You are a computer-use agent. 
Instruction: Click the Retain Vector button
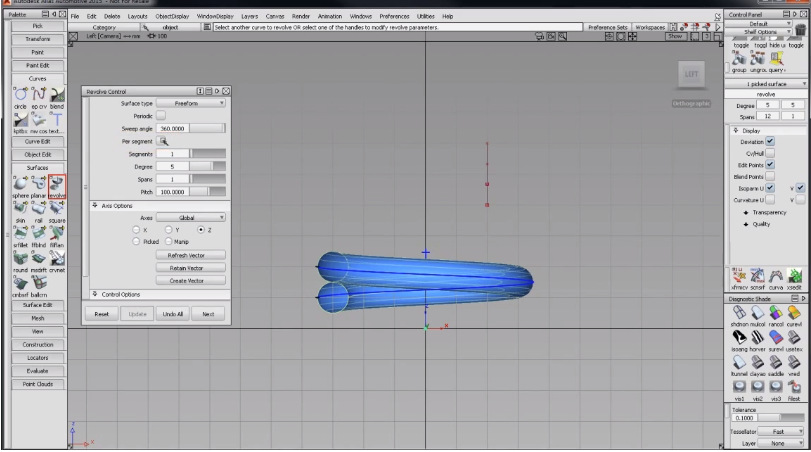click(x=191, y=268)
